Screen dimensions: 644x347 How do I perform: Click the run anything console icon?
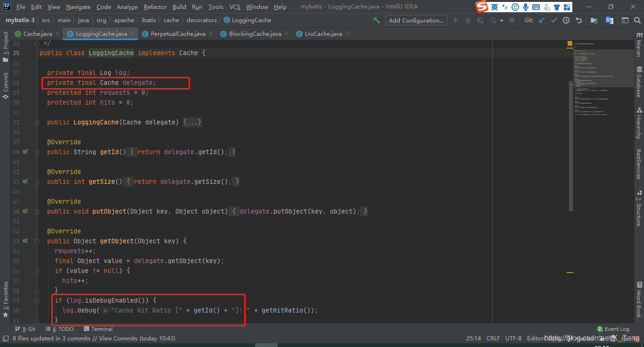coord(625,20)
